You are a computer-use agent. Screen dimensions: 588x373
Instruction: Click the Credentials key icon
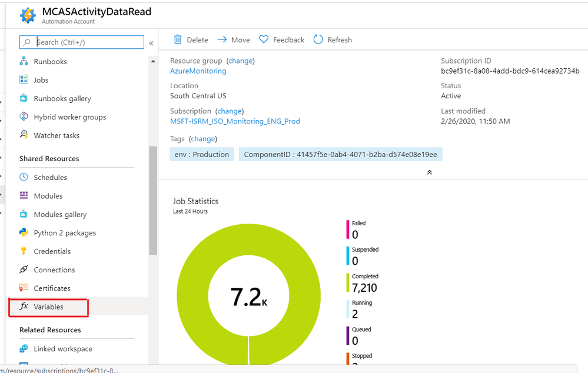[x=24, y=251]
